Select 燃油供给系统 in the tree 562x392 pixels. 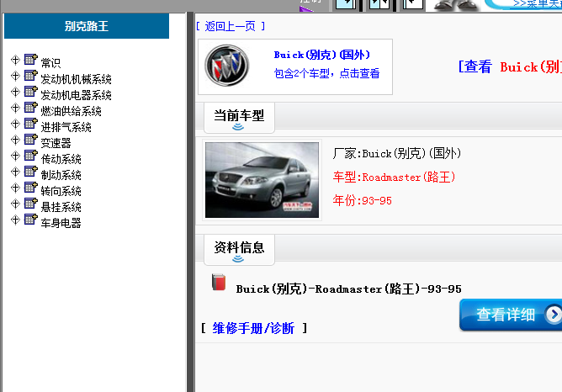click(71, 111)
